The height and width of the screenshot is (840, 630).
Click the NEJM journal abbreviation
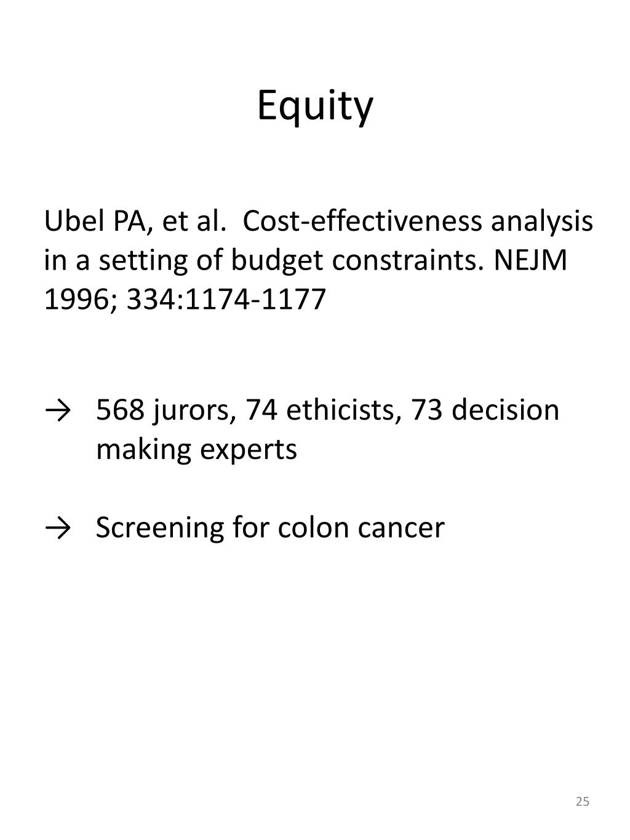(x=531, y=261)
